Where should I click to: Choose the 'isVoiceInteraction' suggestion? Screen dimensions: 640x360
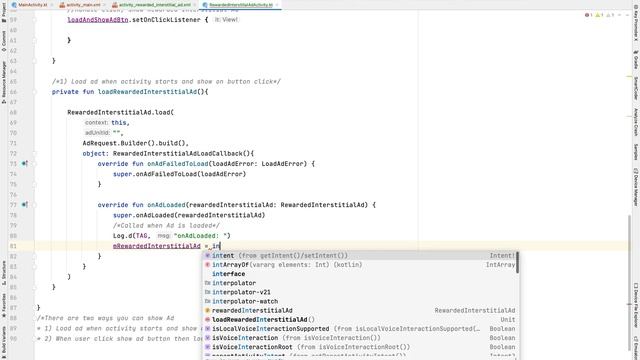click(360, 338)
